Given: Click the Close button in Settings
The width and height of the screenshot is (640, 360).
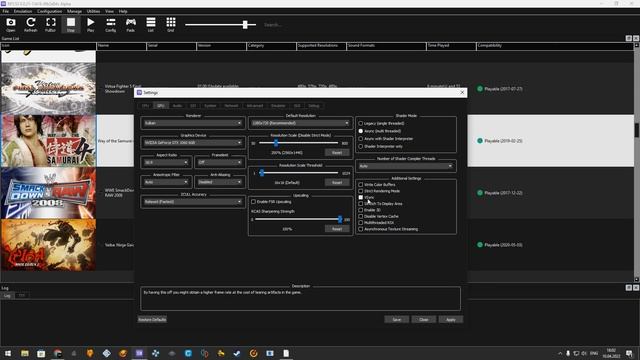Looking at the screenshot, I should [x=424, y=320].
